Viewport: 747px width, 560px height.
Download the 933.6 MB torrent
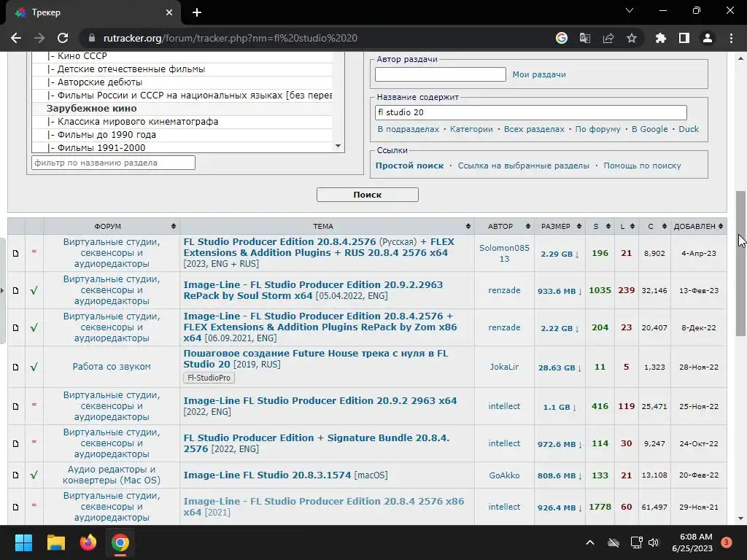(560, 291)
